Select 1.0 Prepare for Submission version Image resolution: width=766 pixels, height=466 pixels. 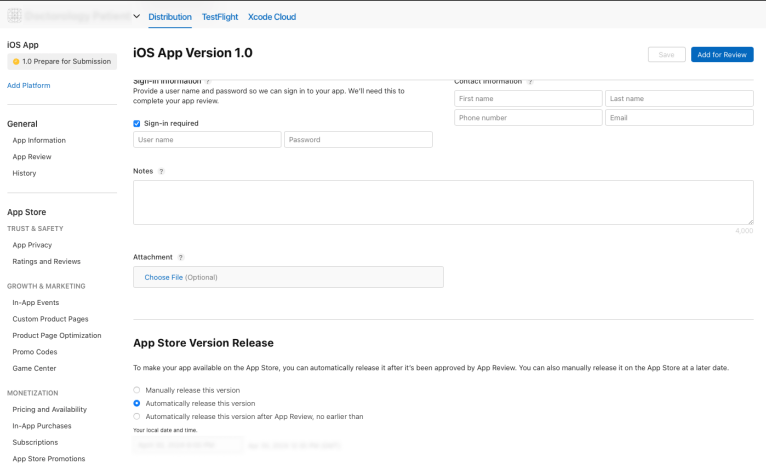point(62,62)
